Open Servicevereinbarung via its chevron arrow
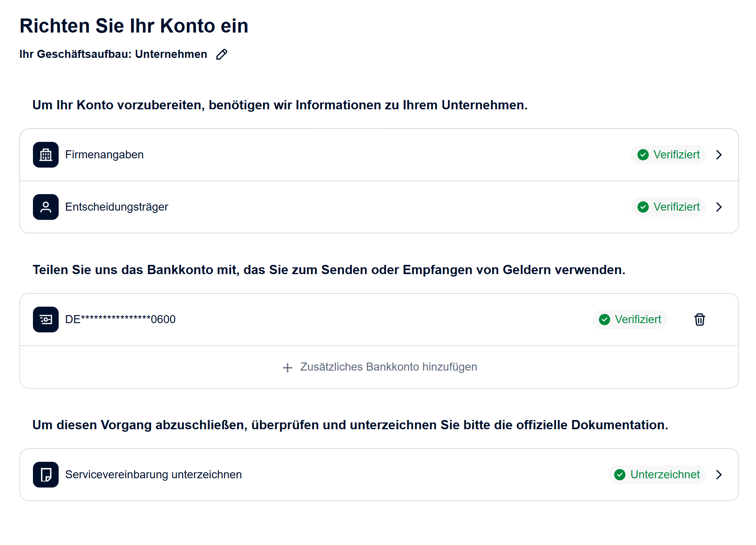The width and height of the screenshot is (756, 545). 719,475
